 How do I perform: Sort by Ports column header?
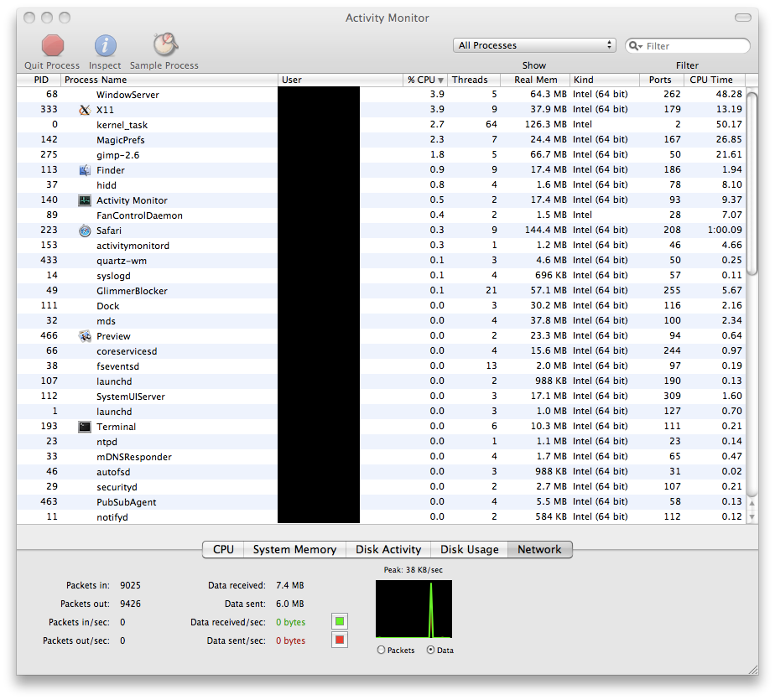[x=662, y=80]
